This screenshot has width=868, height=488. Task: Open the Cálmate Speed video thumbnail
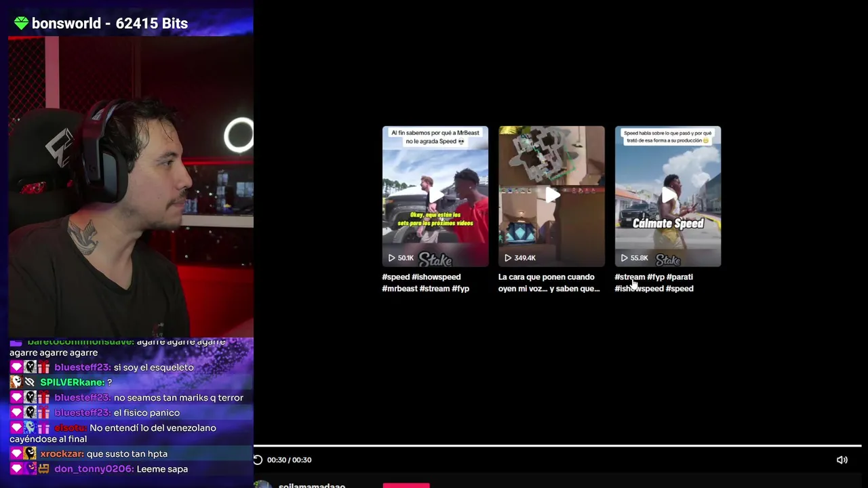tap(668, 196)
